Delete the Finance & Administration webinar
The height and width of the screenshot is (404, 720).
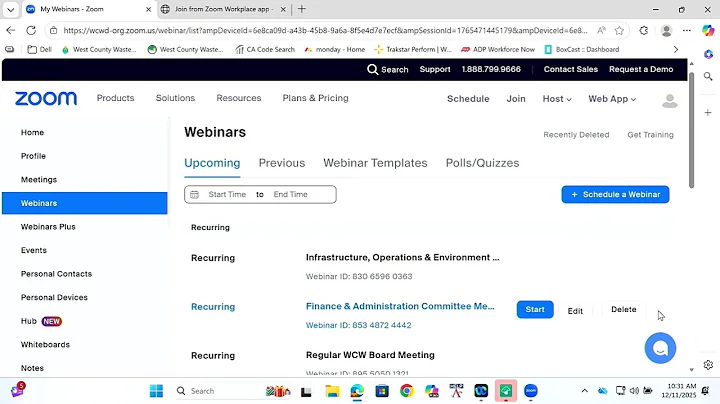pos(624,309)
